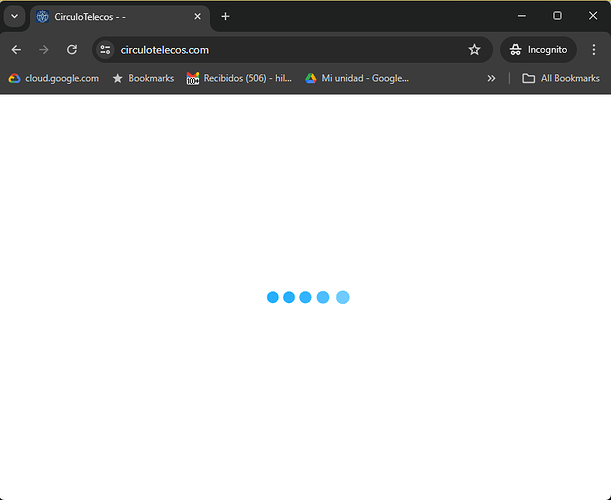Screen dimensions: 611x500
Task: Maximize the Chrome window
Action: (x=557, y=16)
